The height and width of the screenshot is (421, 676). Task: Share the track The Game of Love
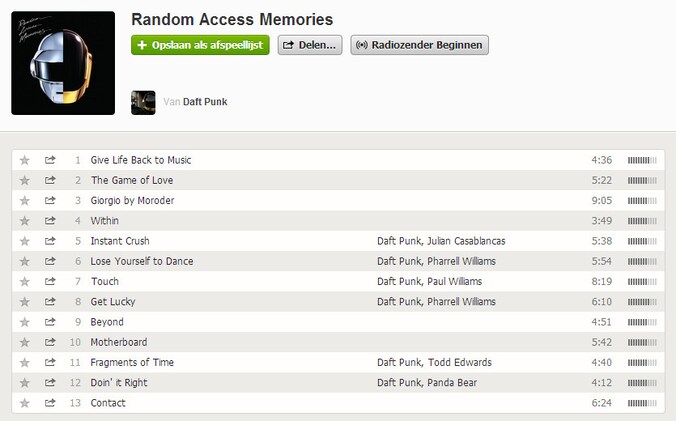click(x=50, y=180)
